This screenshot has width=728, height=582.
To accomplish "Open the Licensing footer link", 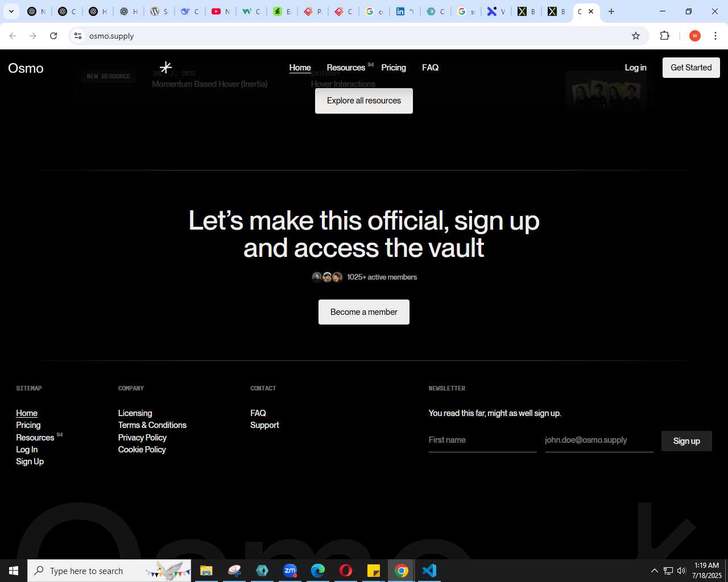I will click(135, 413).
